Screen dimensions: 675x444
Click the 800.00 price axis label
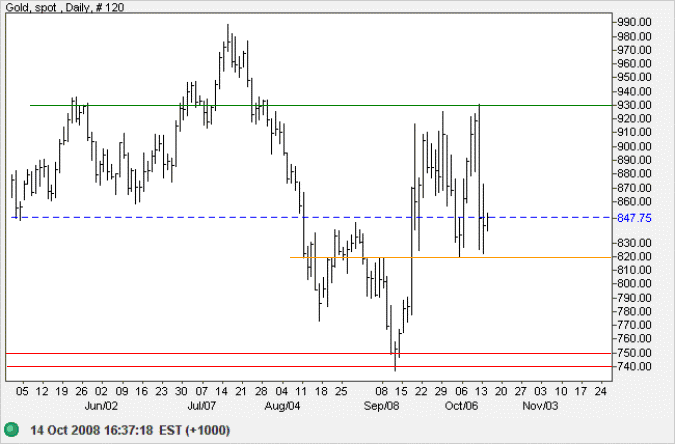point(634,283)
